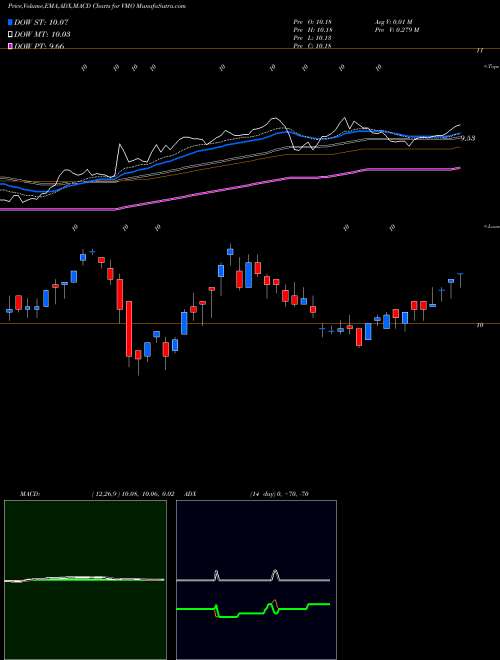Click the thick magenta long-term trend line
The height and width of the screenshot is (660, 500).
point(230,189)
